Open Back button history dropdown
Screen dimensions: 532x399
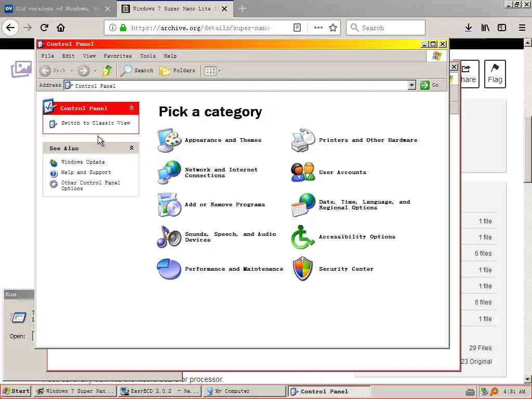click(72, 71)
